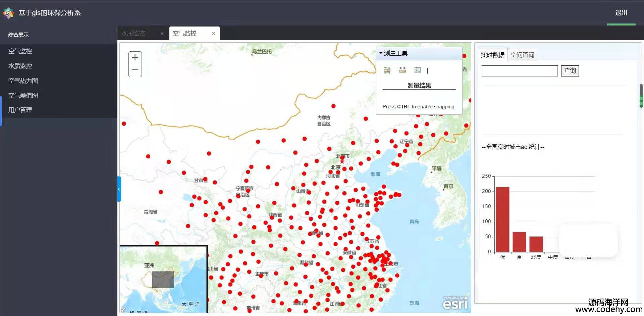Open 用户管理 in the sidebar
The height and width of the screenshot is (316, 644).
[x=20, y=110]
